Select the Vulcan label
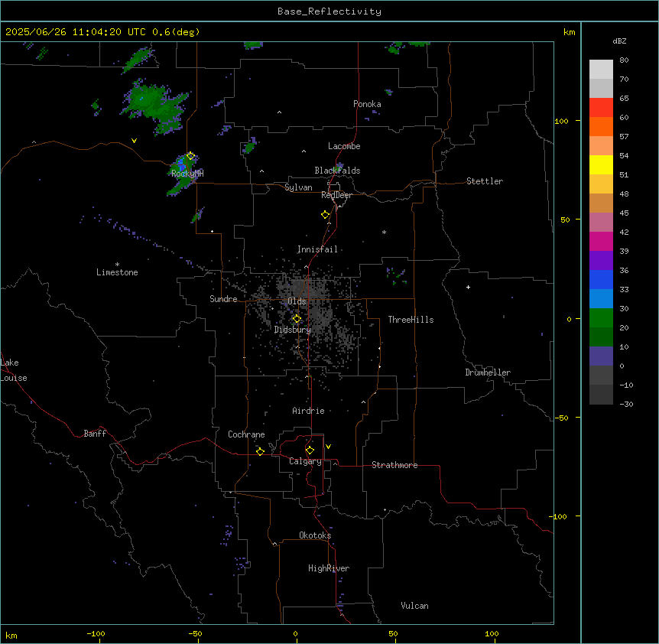This screenshot has height=644, width=659. pyautogui.click(x=414, y=606)
